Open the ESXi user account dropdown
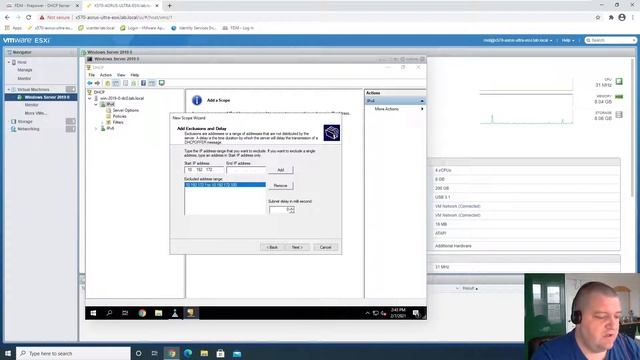 click(518, 40)
